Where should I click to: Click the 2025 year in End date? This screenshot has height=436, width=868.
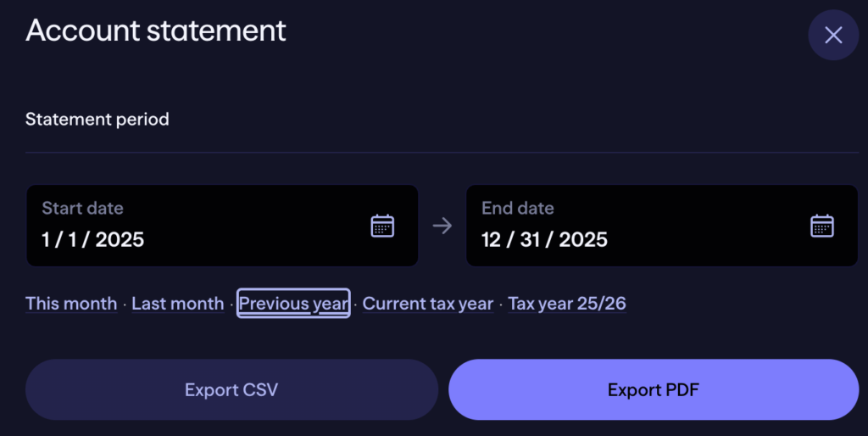(x=582, y=240)
